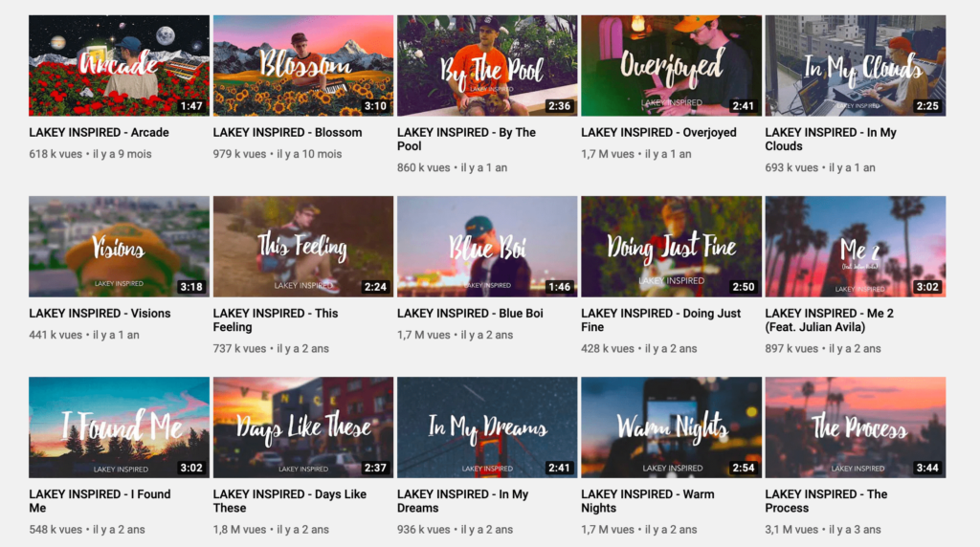
Task: Click the LAKEY INSPIRED - Visions title
Action: pos(100,314)
